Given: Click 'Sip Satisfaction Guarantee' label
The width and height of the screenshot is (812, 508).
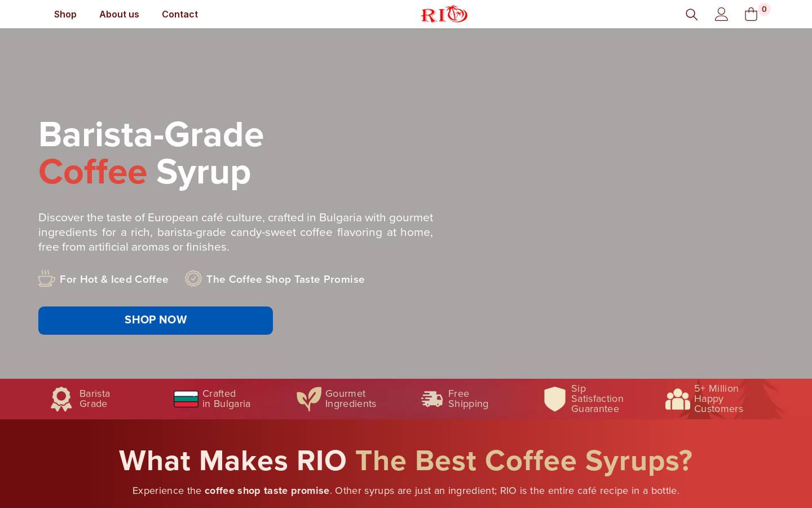Looking at the screenshot, I should tap(597, 398).
